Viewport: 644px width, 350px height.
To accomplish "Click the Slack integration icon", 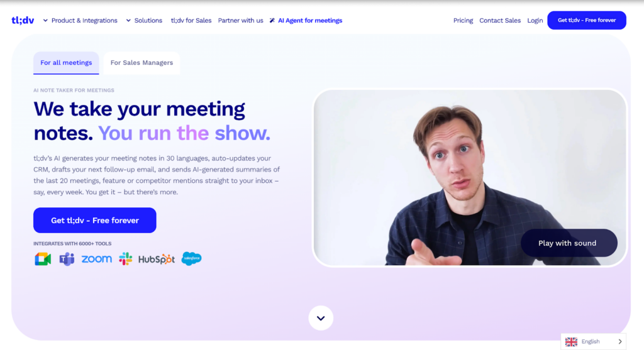I will tap(126, 259).
